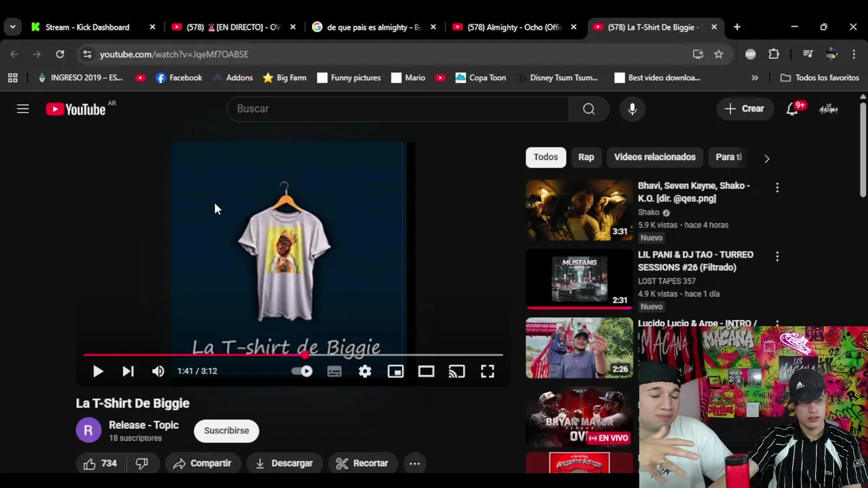
Task: Open the Release - Topic channel link
Action: point(144,425)
